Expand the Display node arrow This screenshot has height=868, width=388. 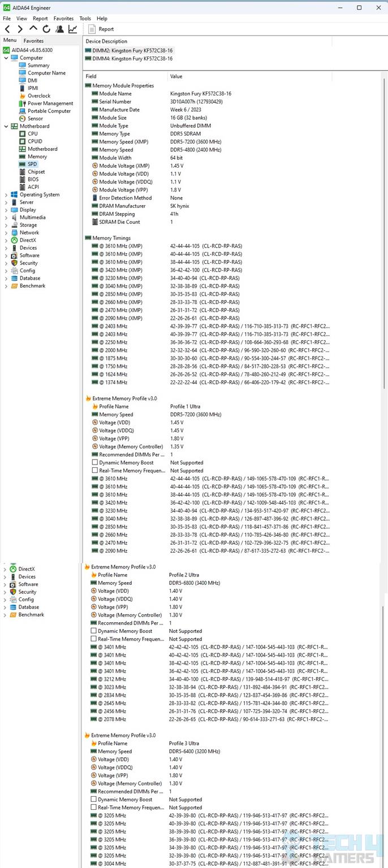point(6,210)
